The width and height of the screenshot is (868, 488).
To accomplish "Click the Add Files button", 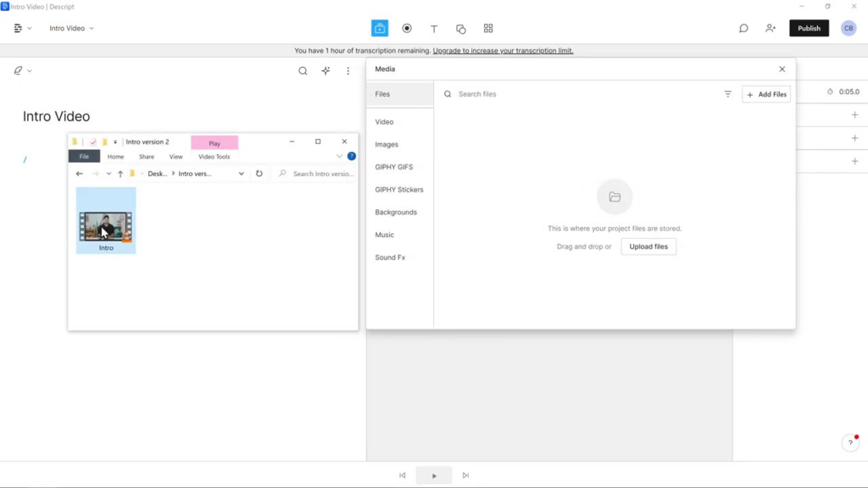I will pos(766,94).
